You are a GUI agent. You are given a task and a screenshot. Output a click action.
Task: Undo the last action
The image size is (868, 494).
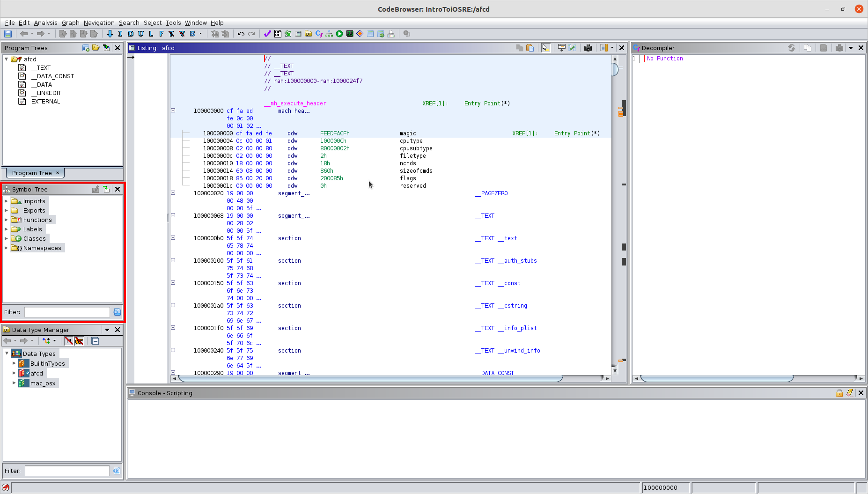coord(241,34)
